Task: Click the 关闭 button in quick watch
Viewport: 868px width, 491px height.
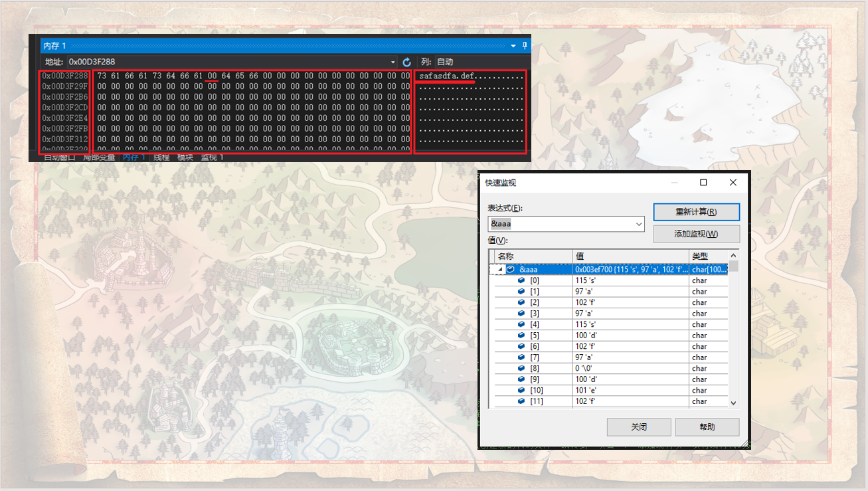Action: click(639, 427)
